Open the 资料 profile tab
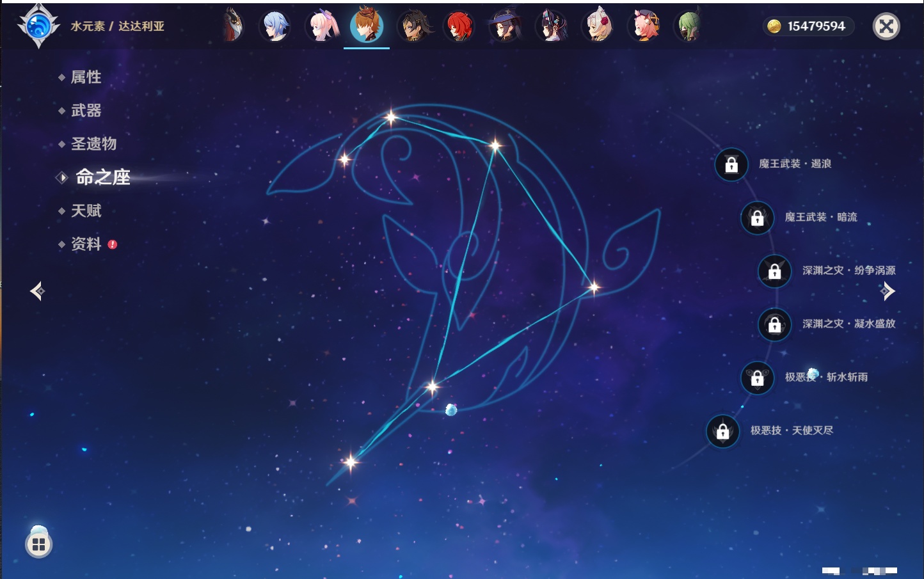This screenshot has width=924, height=579. [86, 244]
